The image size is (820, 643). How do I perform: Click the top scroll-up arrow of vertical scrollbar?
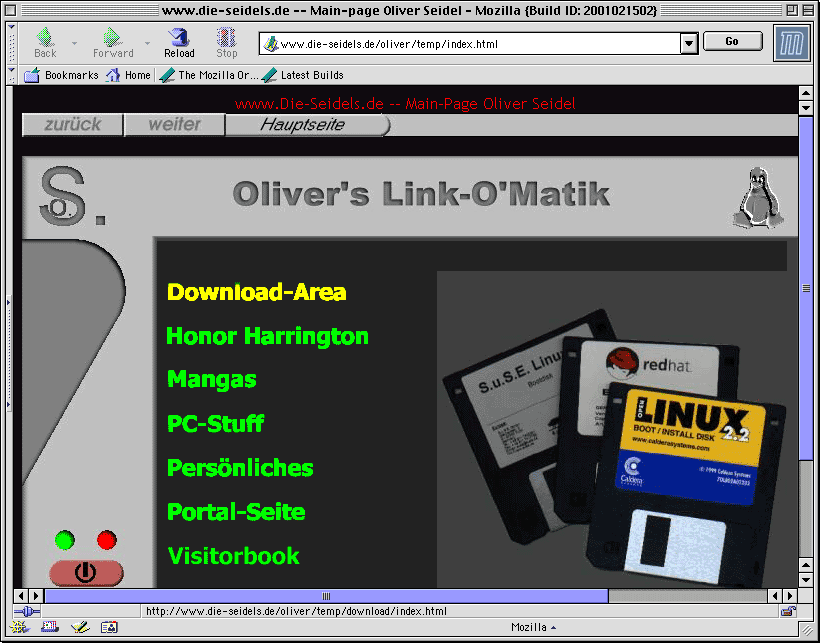point(805,94)
